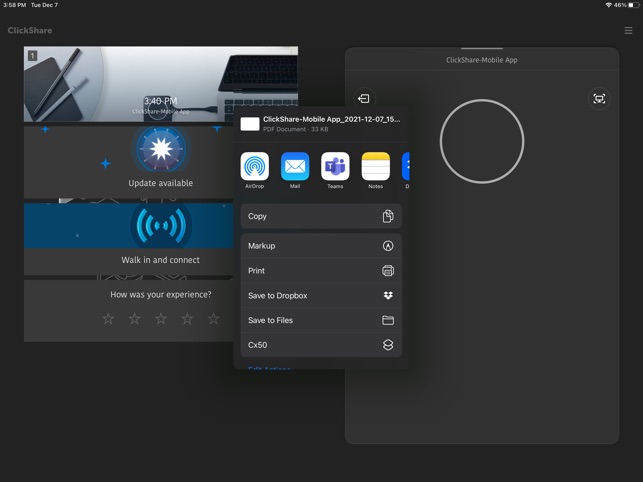Select Copy in the share sheet
The image size is (643, 482).
click(x=321, y=216)
